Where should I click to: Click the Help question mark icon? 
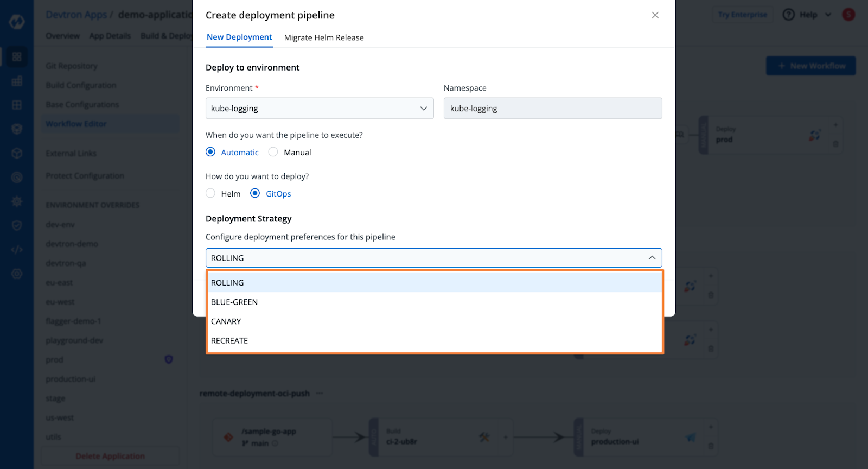click(x=788, y=15)
